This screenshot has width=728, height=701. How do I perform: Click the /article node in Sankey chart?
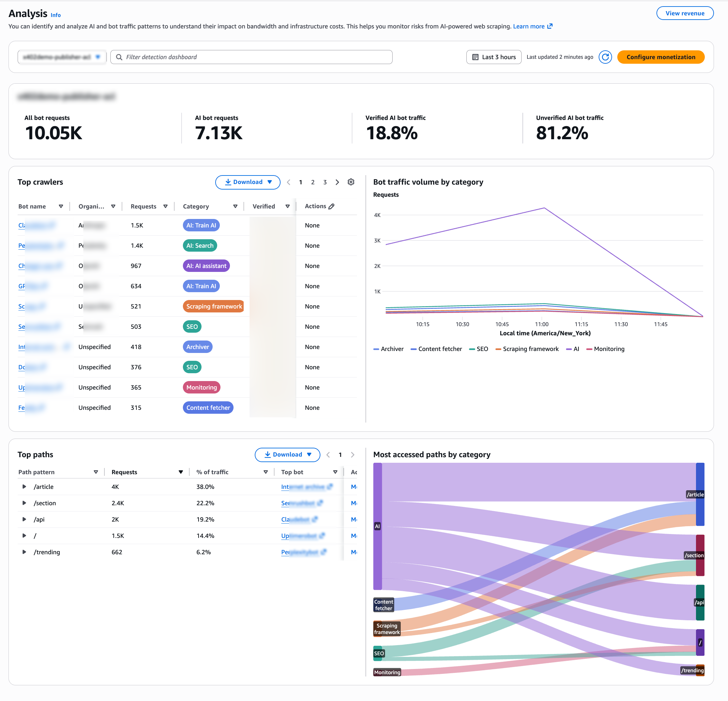coord(700,494)
